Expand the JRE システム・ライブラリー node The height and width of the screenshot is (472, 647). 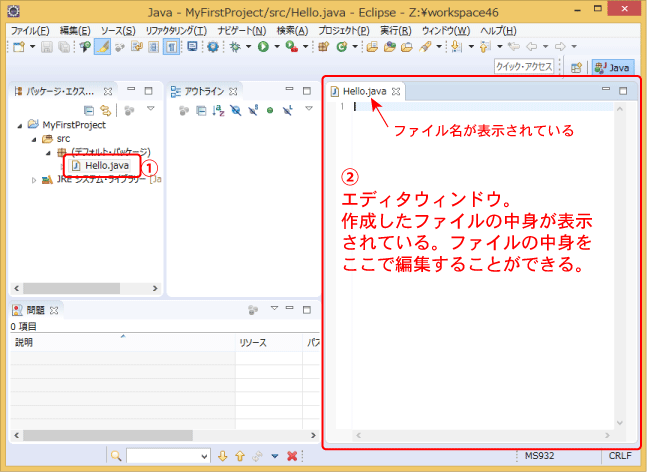click(x=34, y=180)
